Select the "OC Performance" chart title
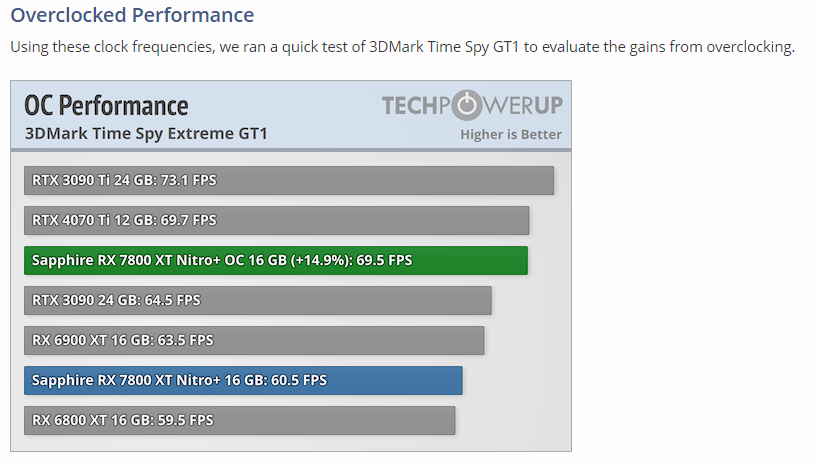The width and height of the screenshot is (818, 466). coord(106,106)
